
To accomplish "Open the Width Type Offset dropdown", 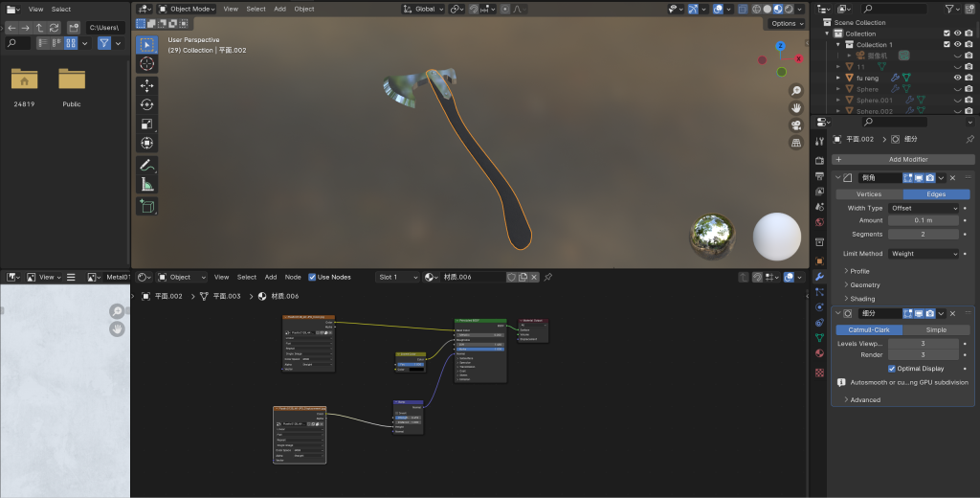I will tap(924, 208).
